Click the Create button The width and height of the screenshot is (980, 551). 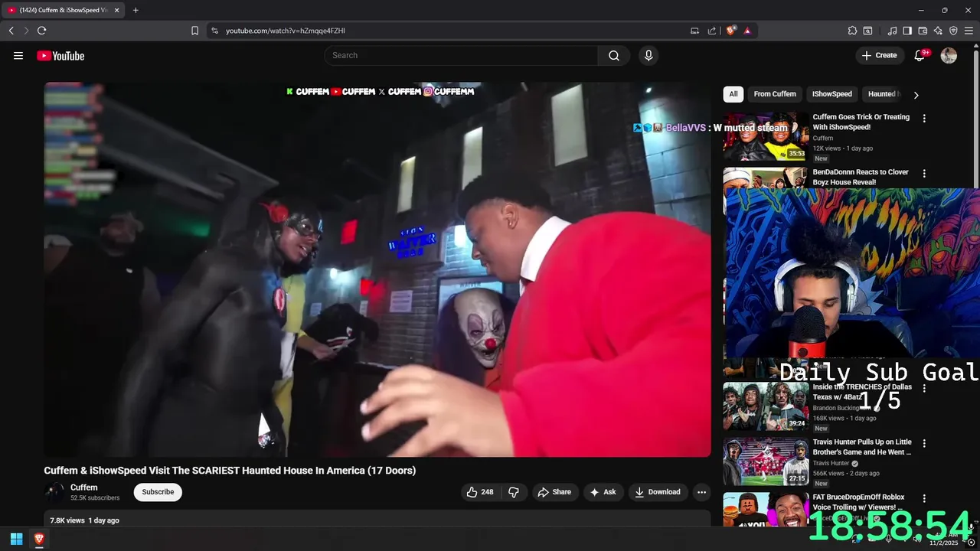[x=880, y=55]
